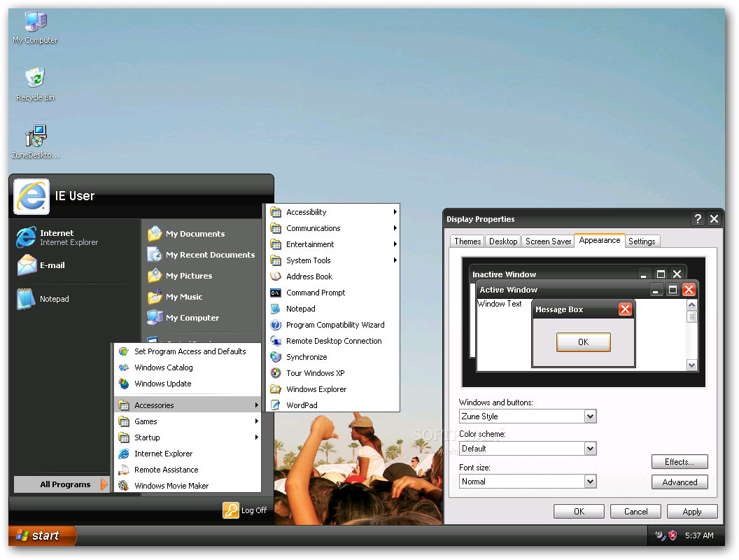Open Address Book in Accessories
Viewport: 739px width, 560px height.
(x=332, y=276)
